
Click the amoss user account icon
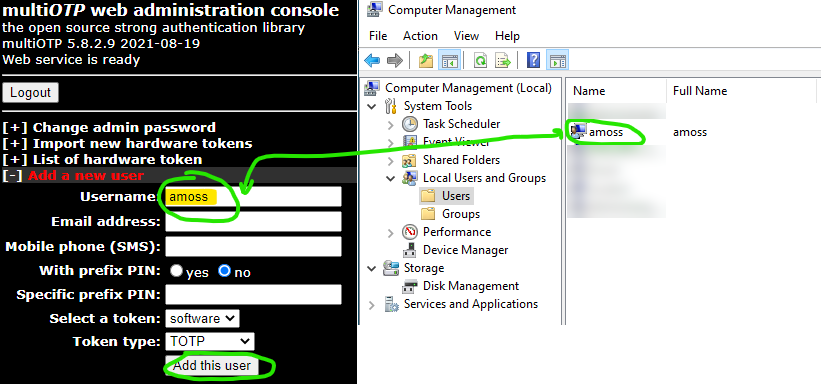[578, 132]
